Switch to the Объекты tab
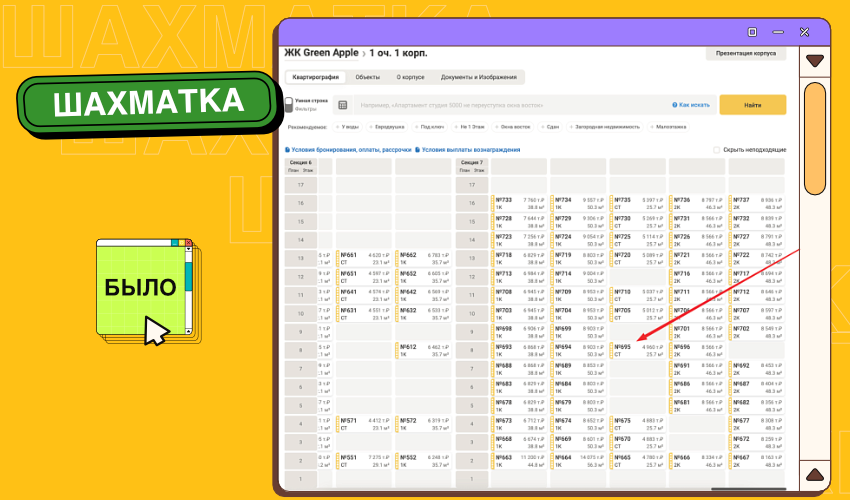 pyautogui.click(x=367, y=77)
